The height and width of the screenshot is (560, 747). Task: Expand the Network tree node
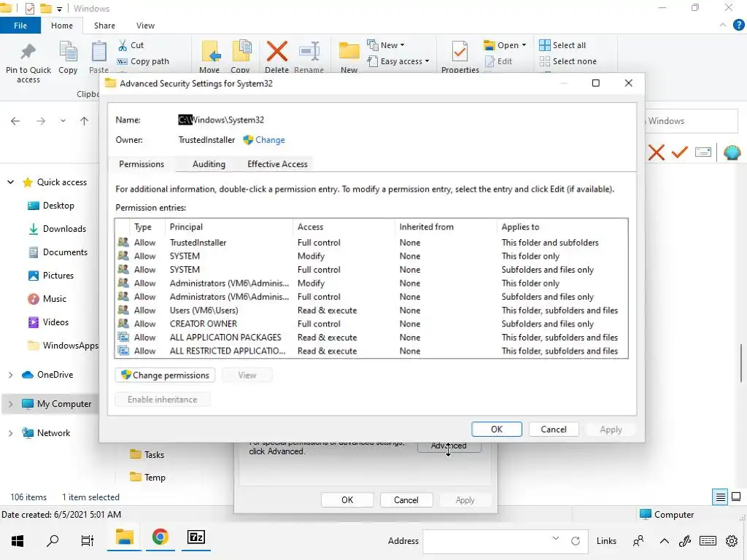pos(10,433)
